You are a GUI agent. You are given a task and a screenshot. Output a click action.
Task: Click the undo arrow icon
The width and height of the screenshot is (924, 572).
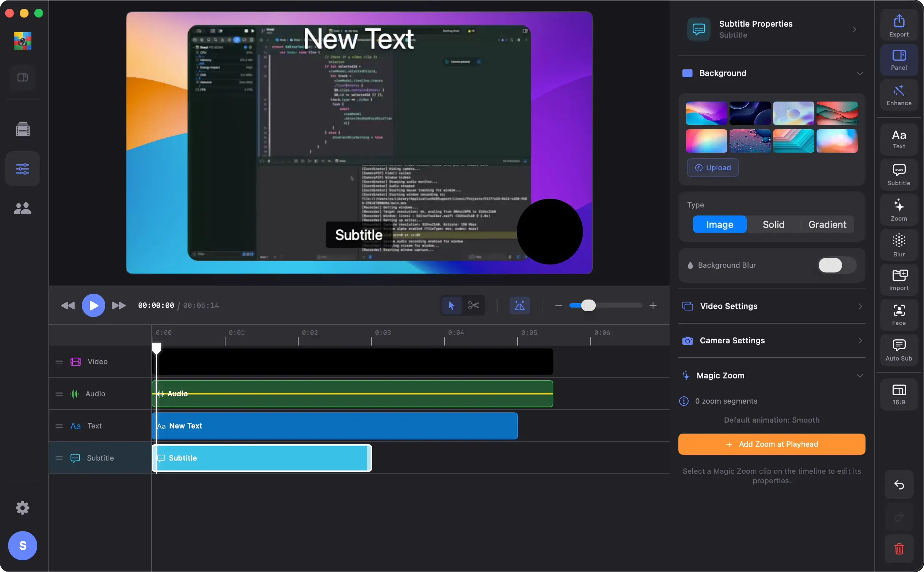click(899, 485)
